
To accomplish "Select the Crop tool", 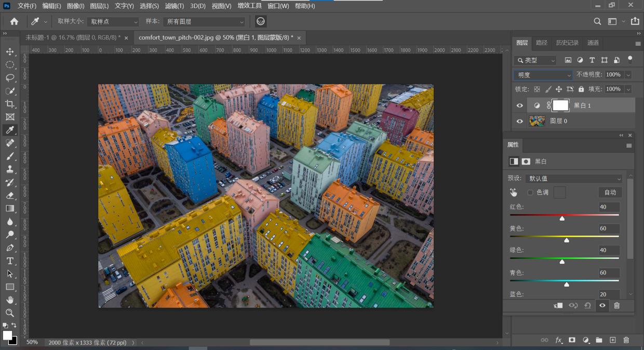I will pyautogui.click(x=10, y=104).
